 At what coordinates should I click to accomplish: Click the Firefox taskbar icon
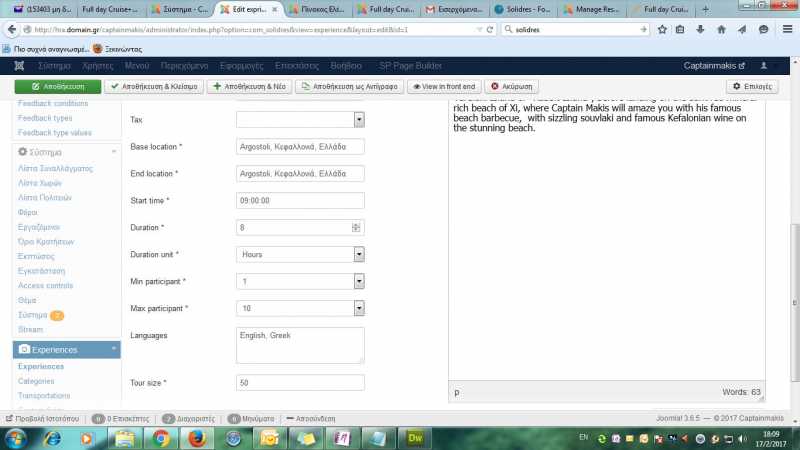click(x=196, y=438)
